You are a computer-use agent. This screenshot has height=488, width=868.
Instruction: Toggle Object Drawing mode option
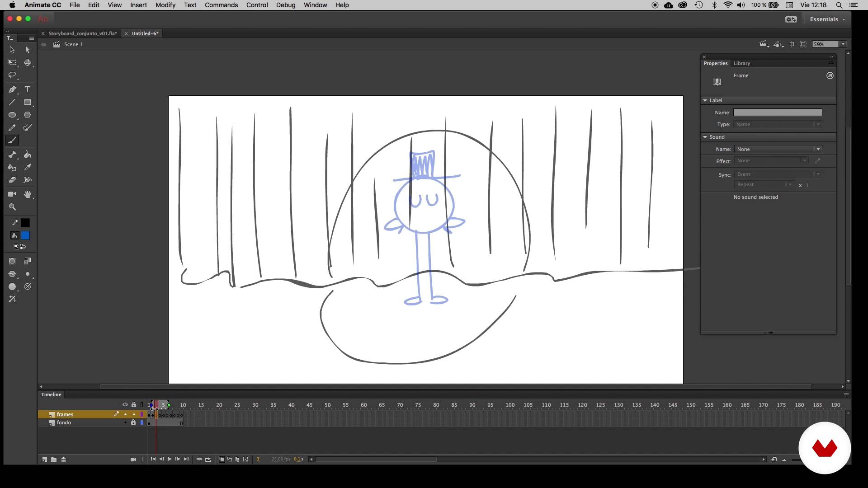tap(12, 261)
